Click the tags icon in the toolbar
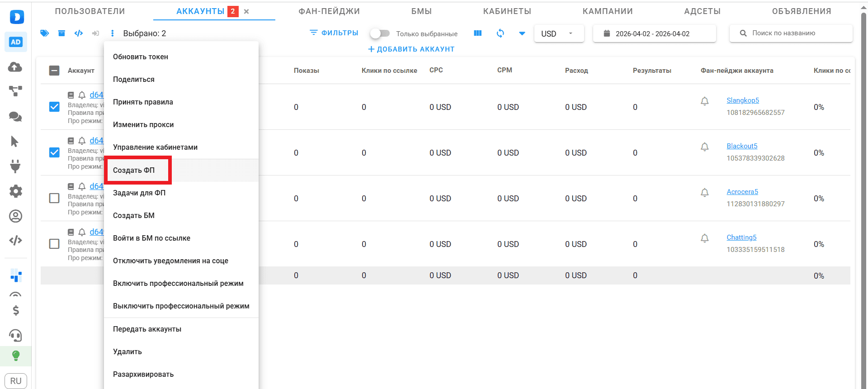Viewport: 868px width, 389px height. [44, 33]
